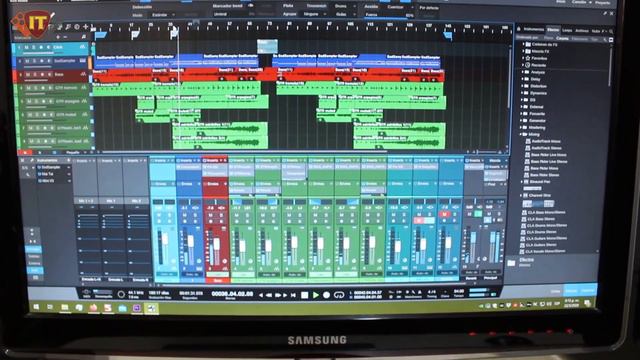Click the volume fader on the red Bass mixer channel
The width and height of the screenshot is (640, 360).
click(216, 245)
